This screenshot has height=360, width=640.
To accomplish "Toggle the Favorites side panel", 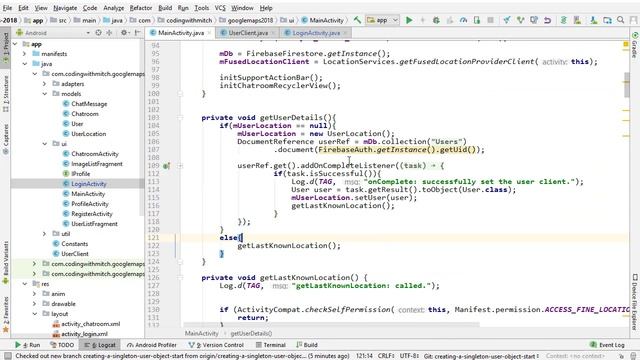I will click(6, 314).
